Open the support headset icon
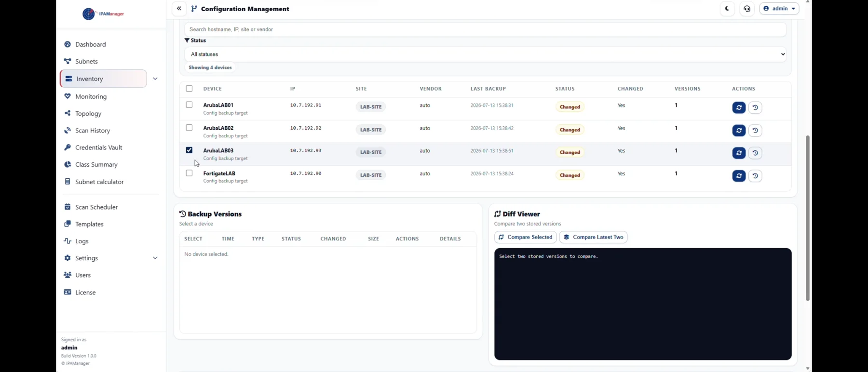 pos(747,9)
